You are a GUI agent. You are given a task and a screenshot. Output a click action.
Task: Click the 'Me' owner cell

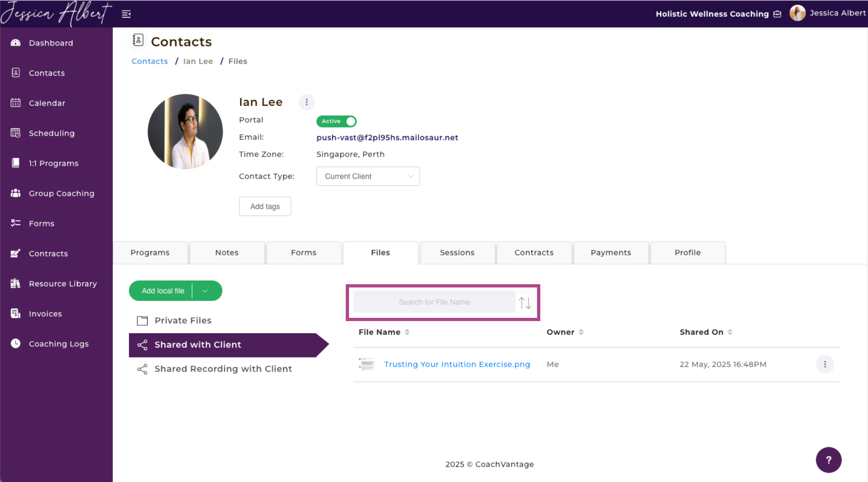553,365
